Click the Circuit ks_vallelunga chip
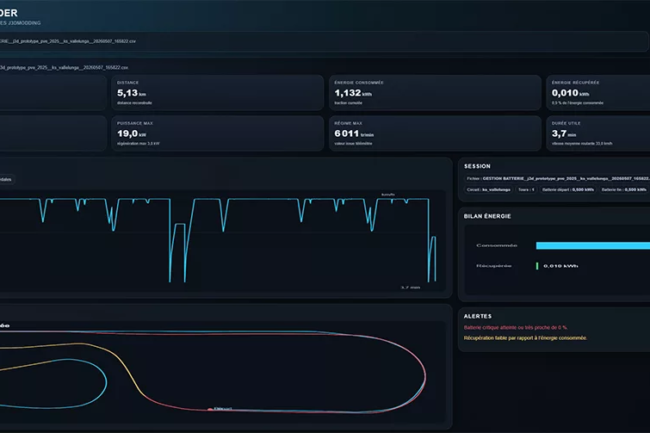The width and height of the screenshot is (650, 433). (x=488, y=190)
